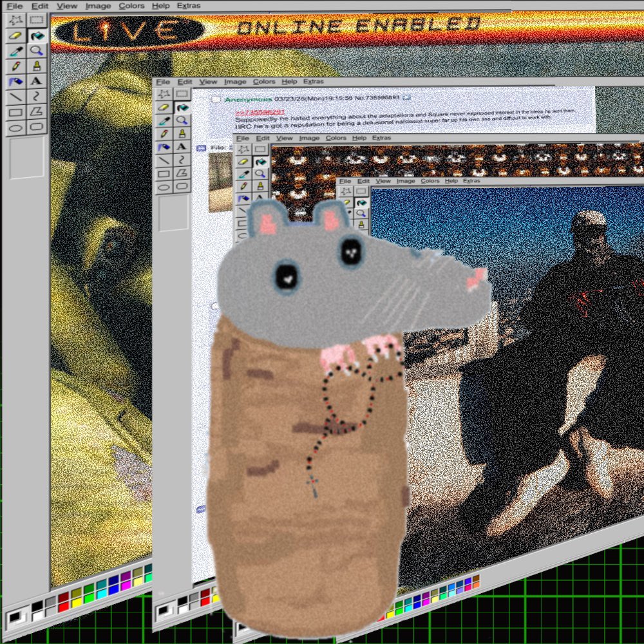Select Brush tool in front seated-man Paint window
Image resolution: width=644 pixels, height=644 pixels.
click(361, 224)
